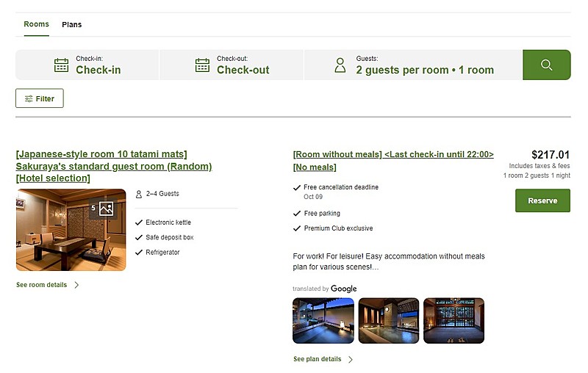The image size is (588, 373).
Task: Open the outdoor bath at night thumbnail
Action: pos(323,321)
